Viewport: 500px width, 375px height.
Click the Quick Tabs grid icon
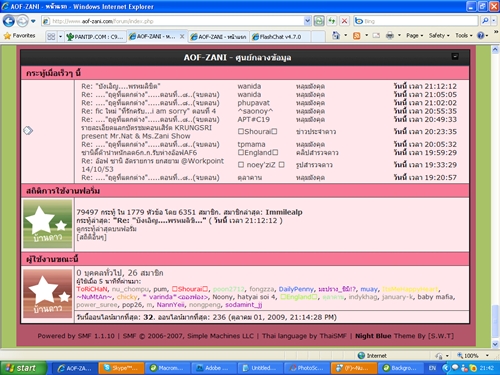pyautogui.click(x=51, y=36)
